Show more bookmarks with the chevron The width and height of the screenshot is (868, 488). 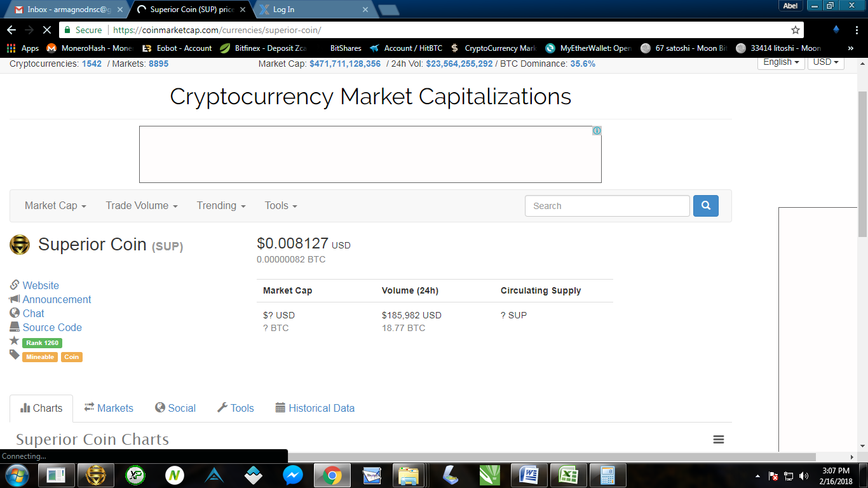coord(851,48)
